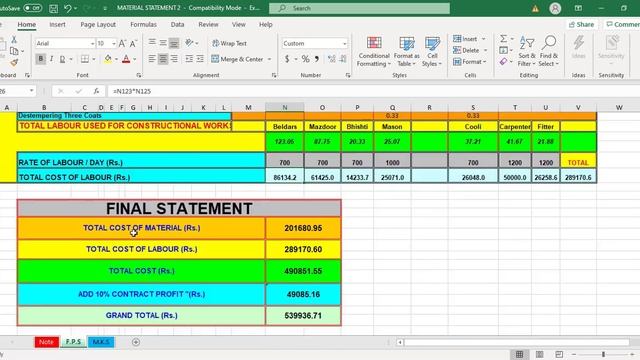Click the Increase Indent icon
This screenshot has height=360, width=640.
(x=200, y=59)
